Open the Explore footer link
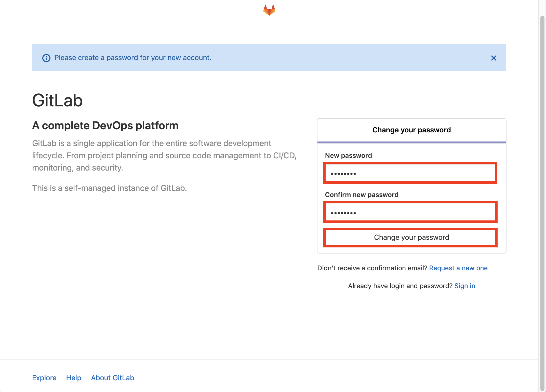 (x=44, y=378)
